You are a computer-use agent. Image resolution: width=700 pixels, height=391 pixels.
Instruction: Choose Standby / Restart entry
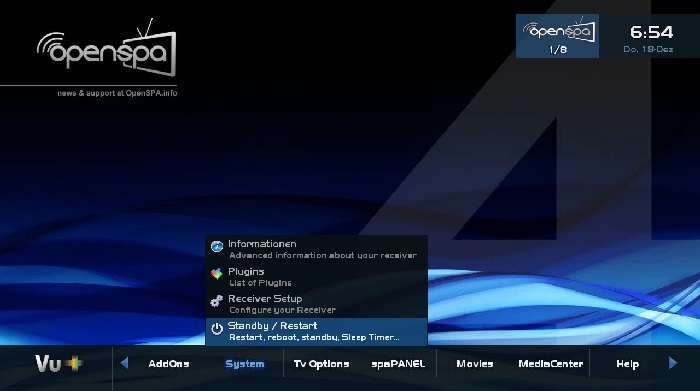click(x=317, y=331)
